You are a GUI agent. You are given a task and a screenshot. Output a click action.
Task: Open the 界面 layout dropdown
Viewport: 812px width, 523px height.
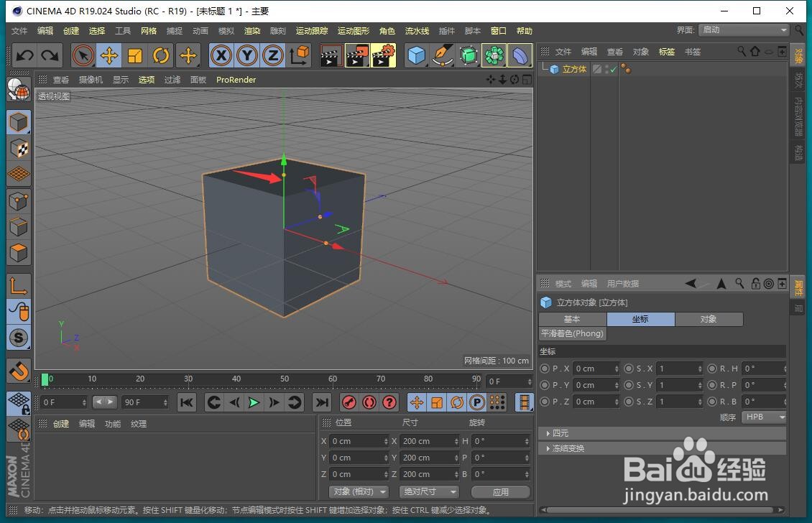point(743,30)
